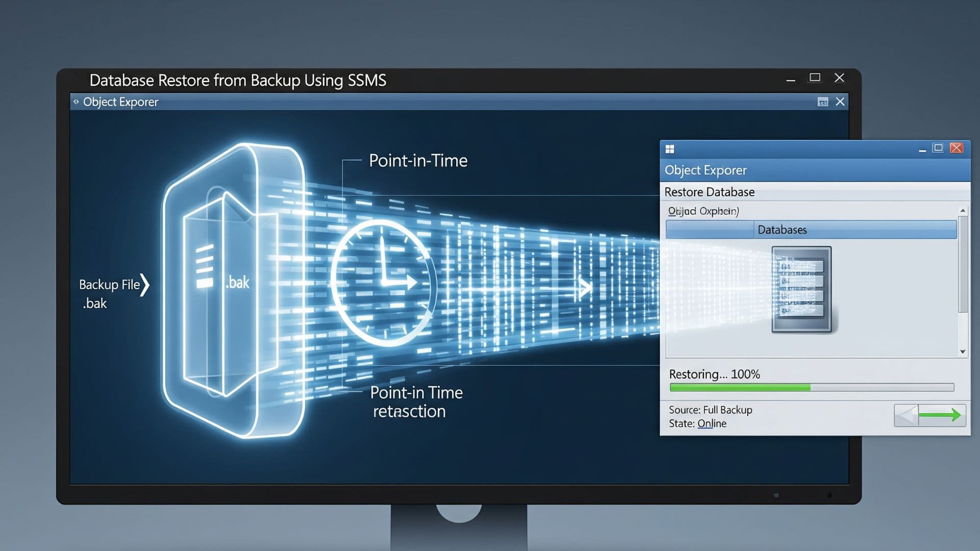980x551 pixels.
Task: Click the Object Explorer panel pin icon
Action: 822,102
